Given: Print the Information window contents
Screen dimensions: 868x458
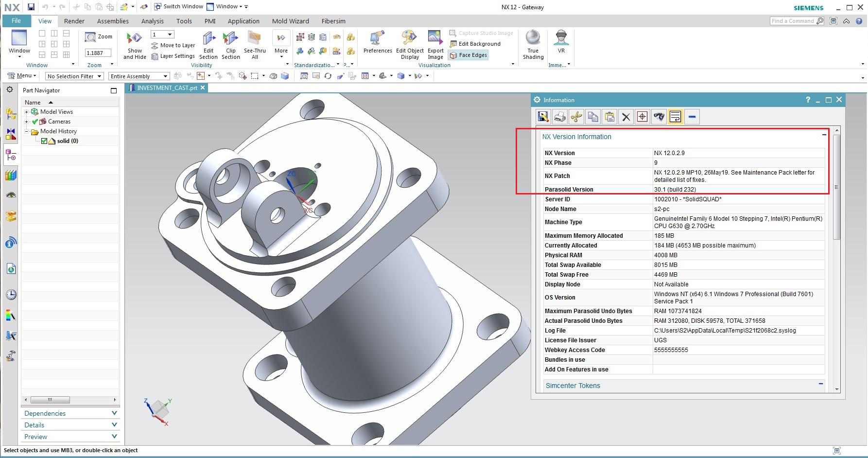Looking at the screenshot, I should coord(560,117).
